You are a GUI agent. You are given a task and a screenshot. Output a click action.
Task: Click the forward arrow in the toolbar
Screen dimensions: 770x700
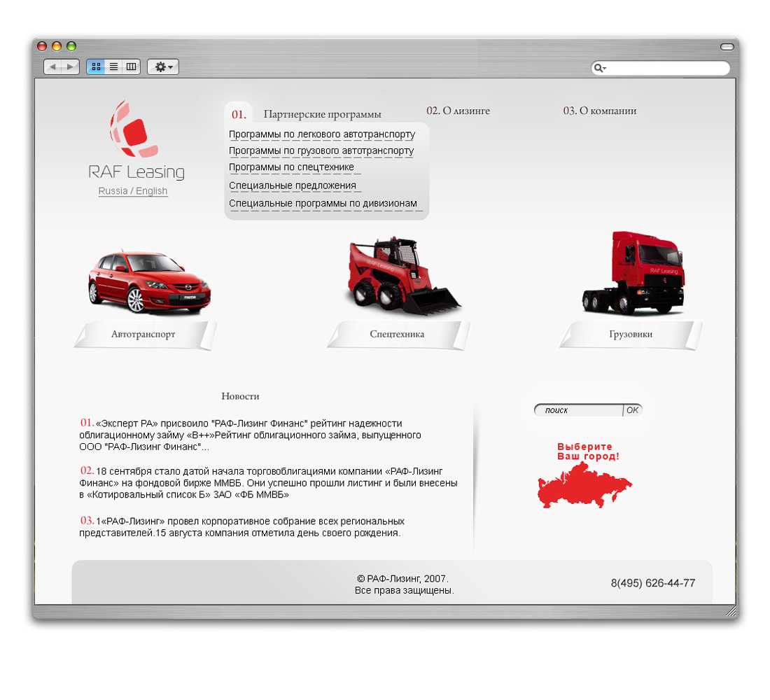tap(70, 66)
